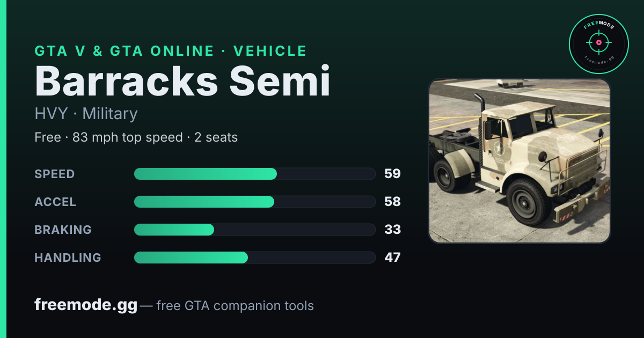Click the 83 mph top speed details line
The width and height of the screenshot is (644, 338).
click(136, 137)
